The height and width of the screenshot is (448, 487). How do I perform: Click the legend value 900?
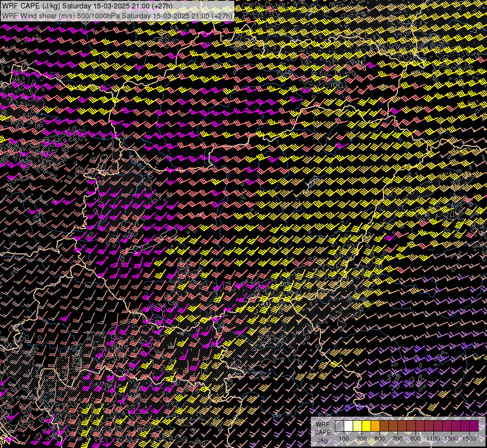point(415,439)
